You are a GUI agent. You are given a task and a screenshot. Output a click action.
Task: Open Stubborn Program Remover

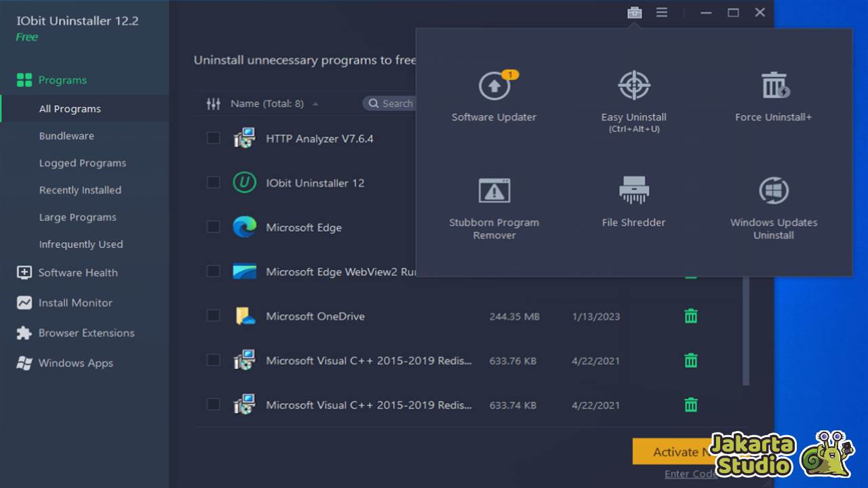coord(494,208)
